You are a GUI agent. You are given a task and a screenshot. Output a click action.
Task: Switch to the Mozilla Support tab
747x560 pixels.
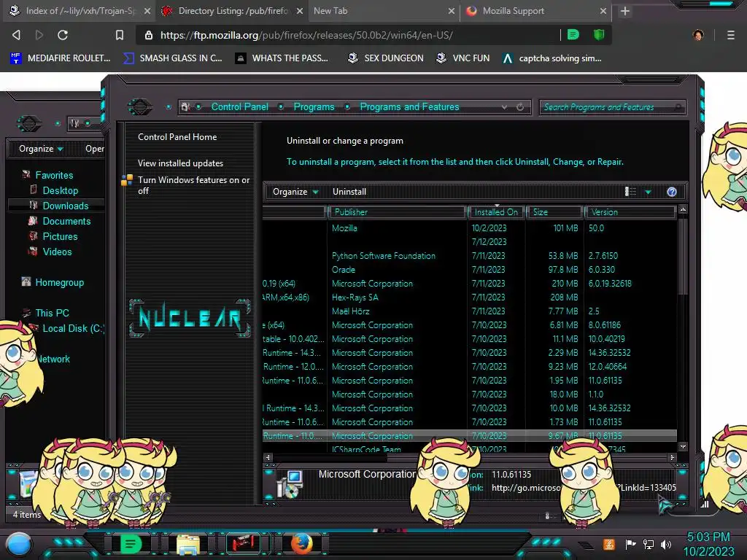click(x=536, y=11)
